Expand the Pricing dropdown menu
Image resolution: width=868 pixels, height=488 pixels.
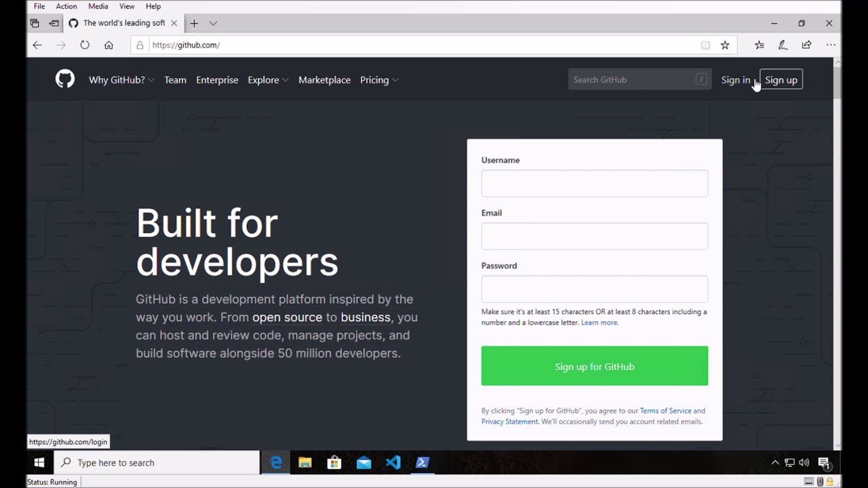tap(379, 80)
